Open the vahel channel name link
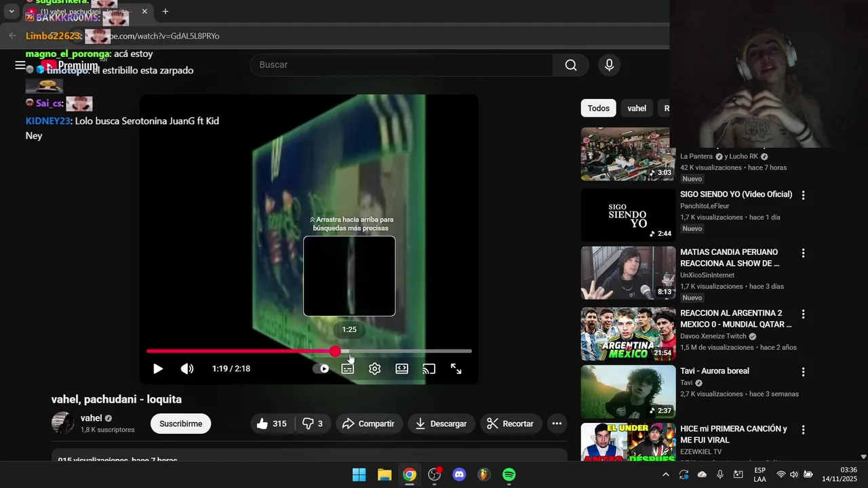 click(x=91, y=418)
